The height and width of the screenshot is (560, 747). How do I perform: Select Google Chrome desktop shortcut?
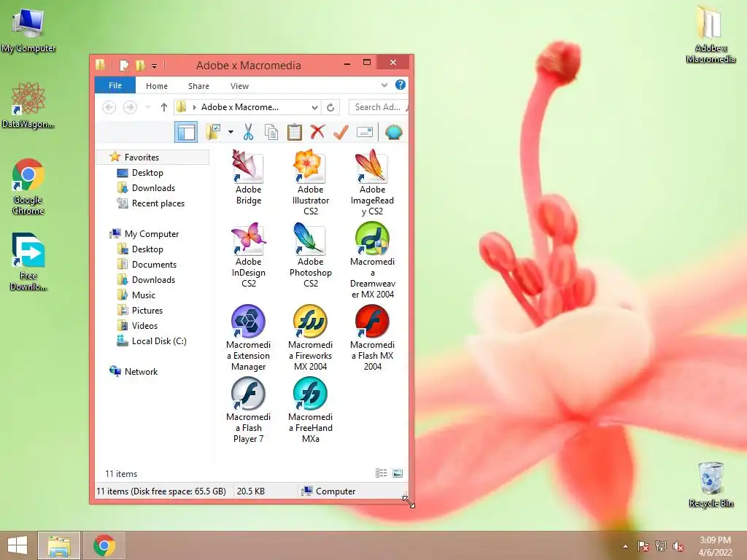tap(28, 186)
